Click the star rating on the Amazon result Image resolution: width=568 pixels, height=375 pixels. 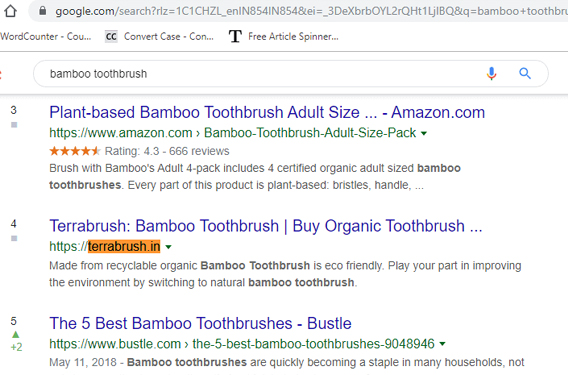75,151
